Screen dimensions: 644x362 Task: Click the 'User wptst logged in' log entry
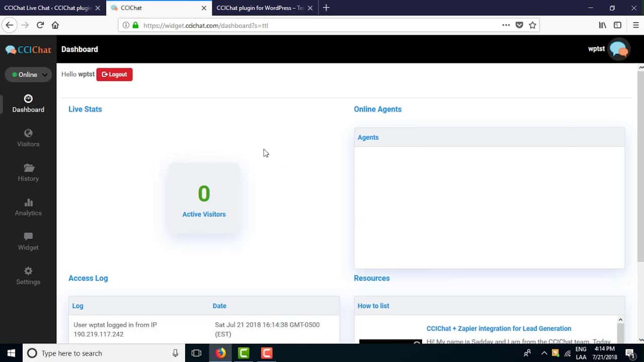[x=115, y=329]
